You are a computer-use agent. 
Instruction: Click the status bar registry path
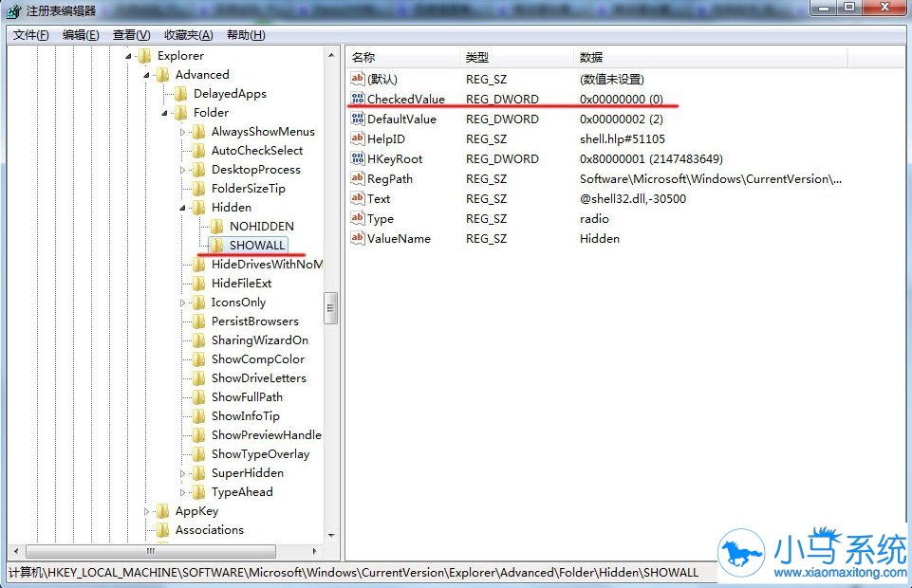354,572
